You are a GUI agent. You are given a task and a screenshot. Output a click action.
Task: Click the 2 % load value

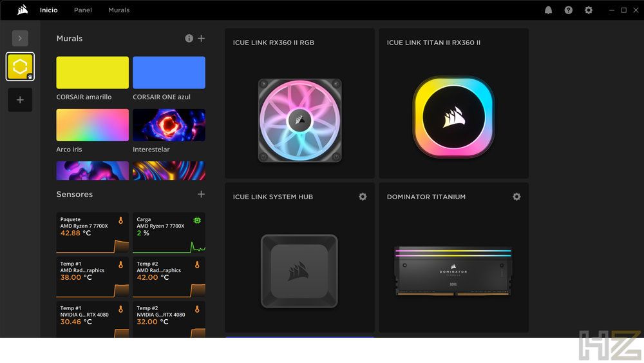[x=143, y=233]
